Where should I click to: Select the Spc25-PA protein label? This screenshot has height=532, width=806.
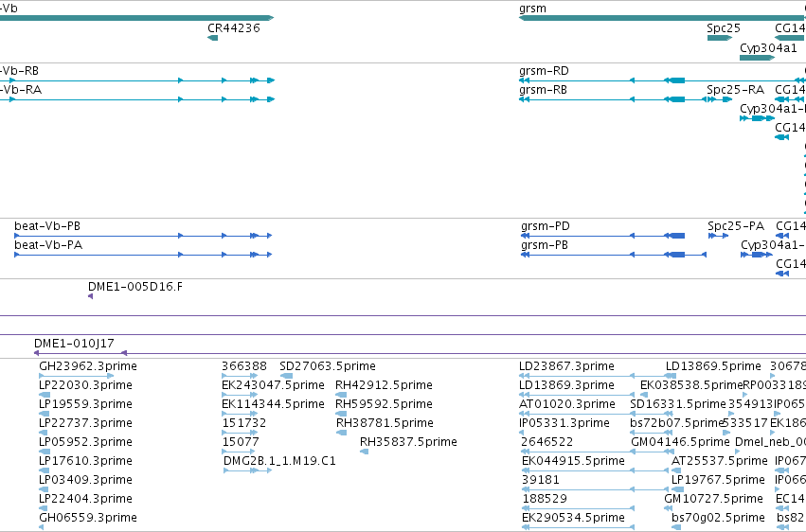pyautogui.click(x=736, y=226)
